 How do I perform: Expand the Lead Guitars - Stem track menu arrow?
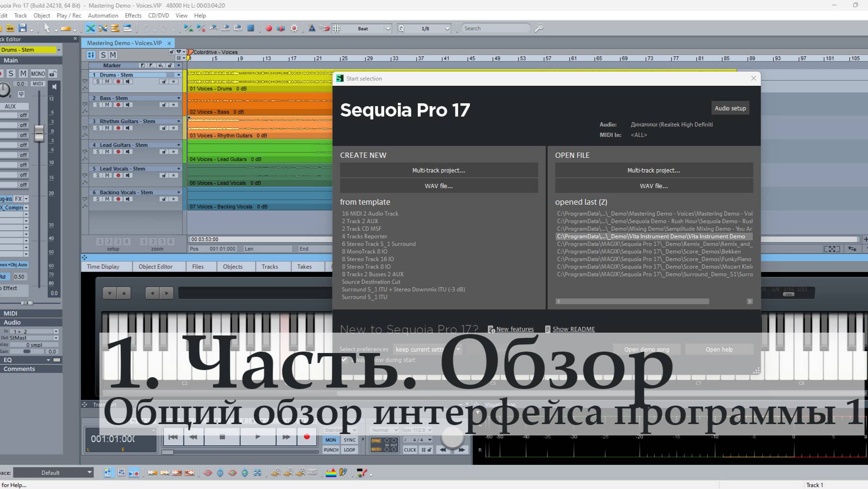point(179,145)
